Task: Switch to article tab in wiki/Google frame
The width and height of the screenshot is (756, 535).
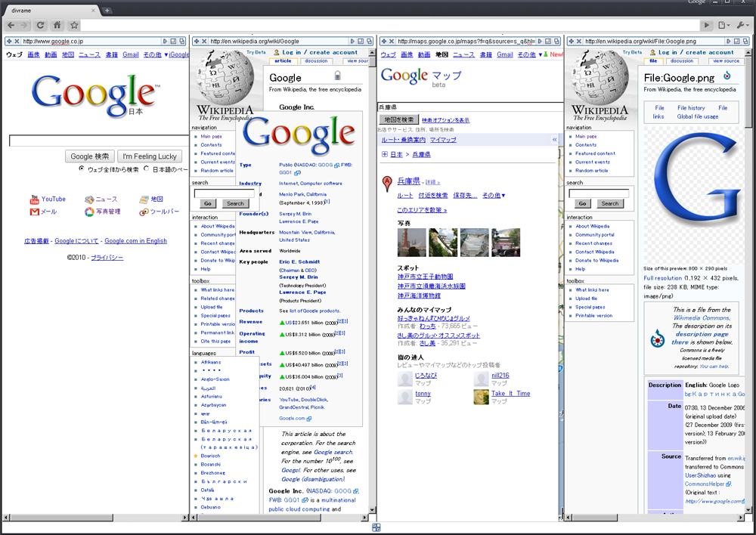Action: tap(283, 61)
